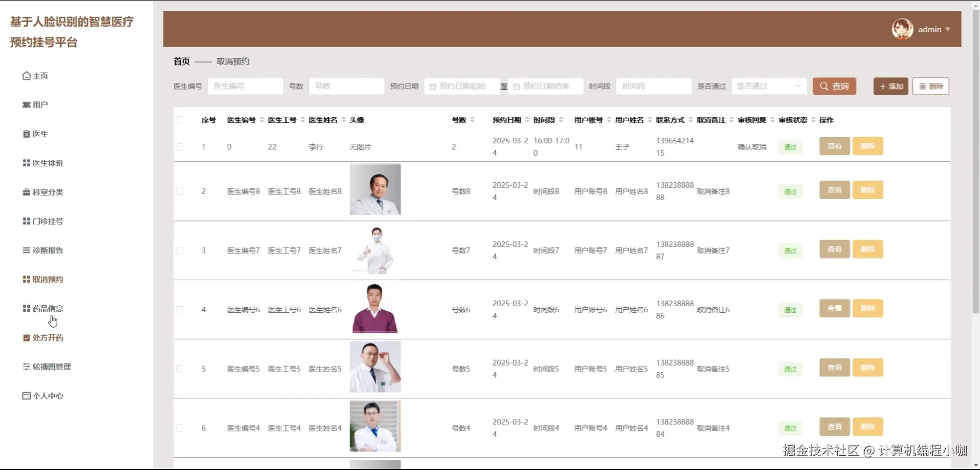Screen dimensions: 980x470
Task: Click doctor photo in row 医生姓名5
Action: (375, 367)
